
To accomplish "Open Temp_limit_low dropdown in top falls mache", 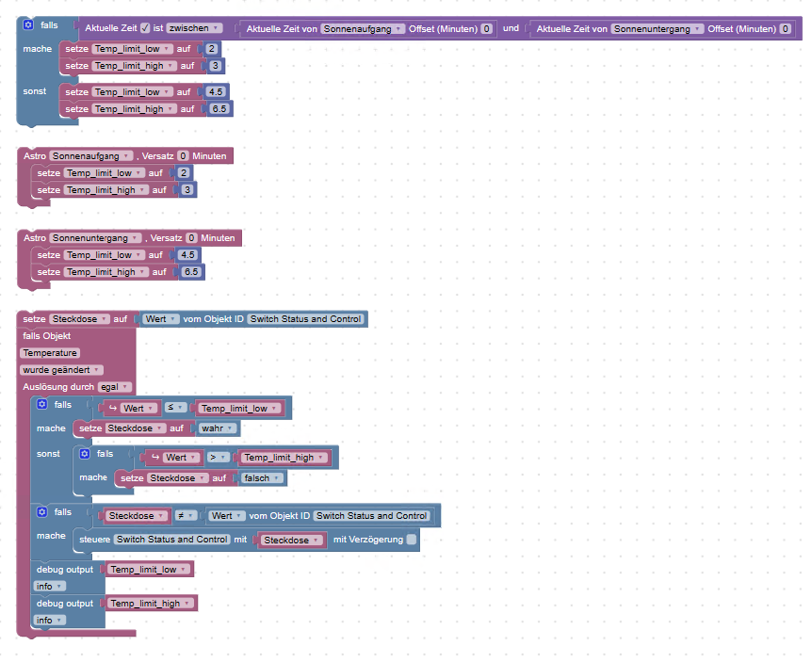I will coord(133,49).
